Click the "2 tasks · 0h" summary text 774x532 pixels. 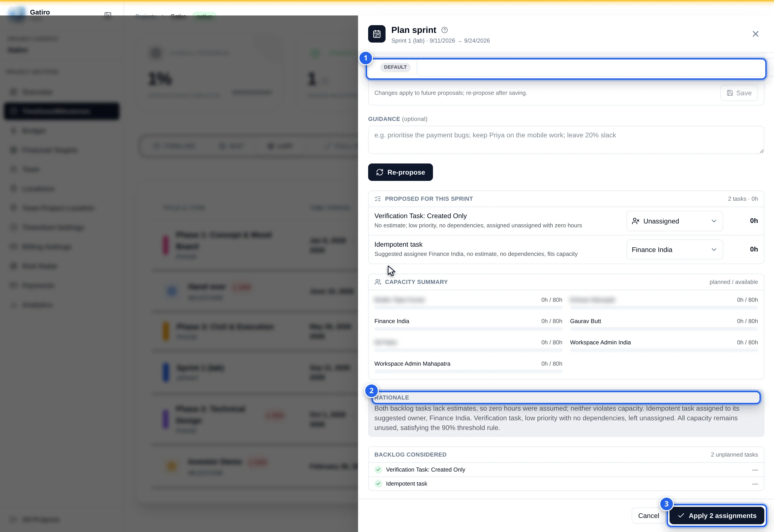[x=743, y=199]
